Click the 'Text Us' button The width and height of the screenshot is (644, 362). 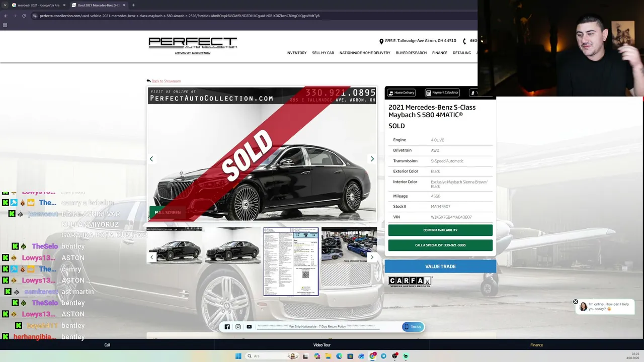413,327
